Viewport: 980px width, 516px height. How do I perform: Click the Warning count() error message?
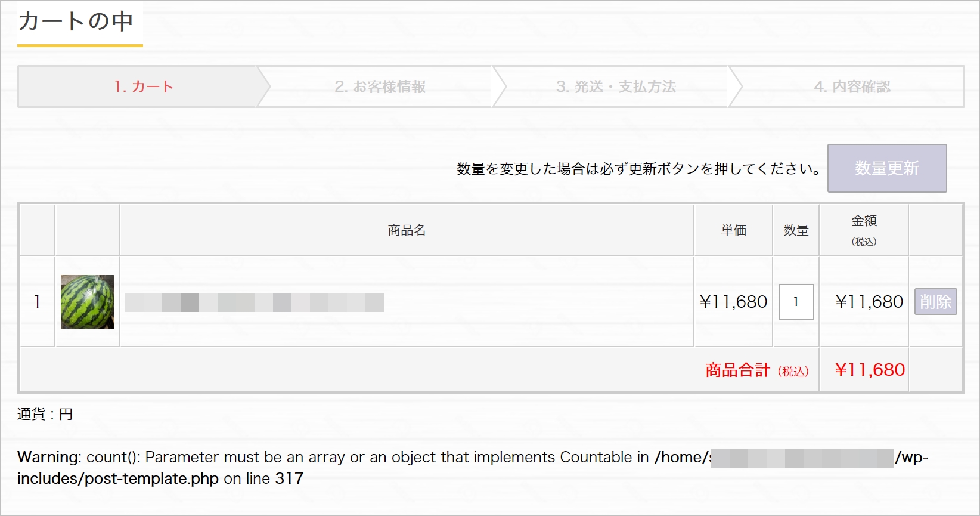473,468
